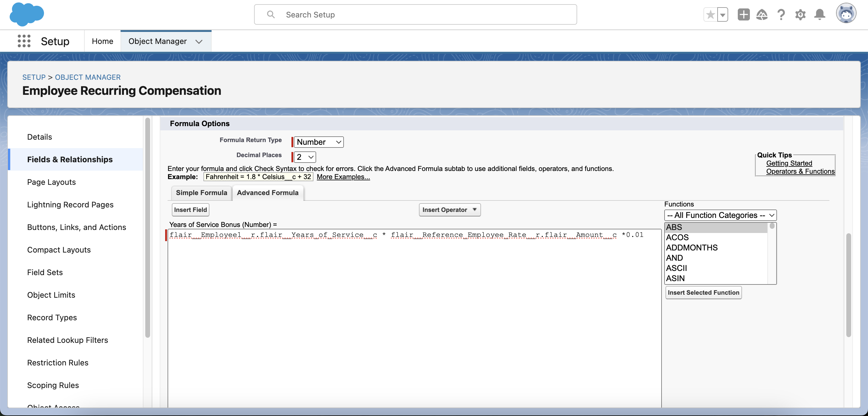Select the Object Manager tab
Viewport: 868px width, 416px height.
157,41
